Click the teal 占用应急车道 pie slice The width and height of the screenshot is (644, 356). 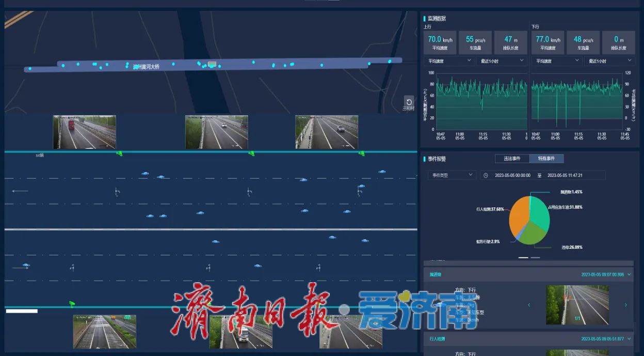[540, 212]
